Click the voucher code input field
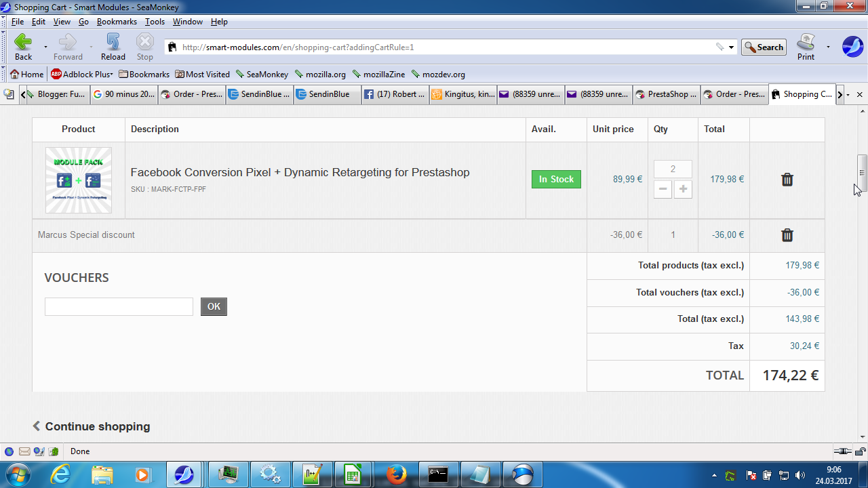 [119, 307]
